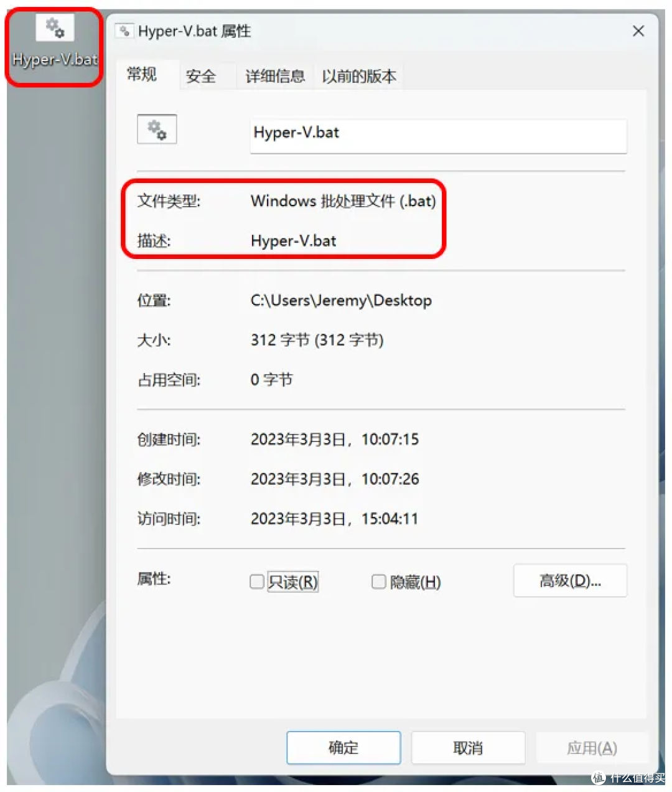Open the 详细信息 tab

tap(275, 77)
